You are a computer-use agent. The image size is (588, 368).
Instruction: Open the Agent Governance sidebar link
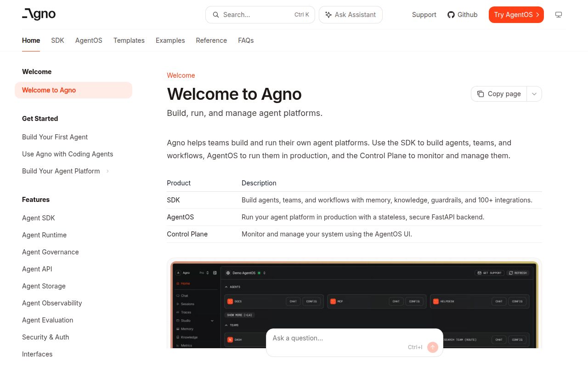pos(51,252)
